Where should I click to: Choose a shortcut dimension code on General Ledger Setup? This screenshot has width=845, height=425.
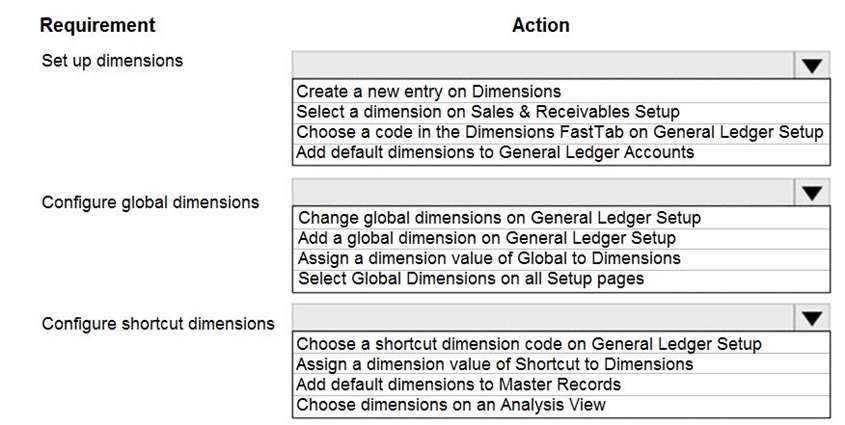coord(561,344)
